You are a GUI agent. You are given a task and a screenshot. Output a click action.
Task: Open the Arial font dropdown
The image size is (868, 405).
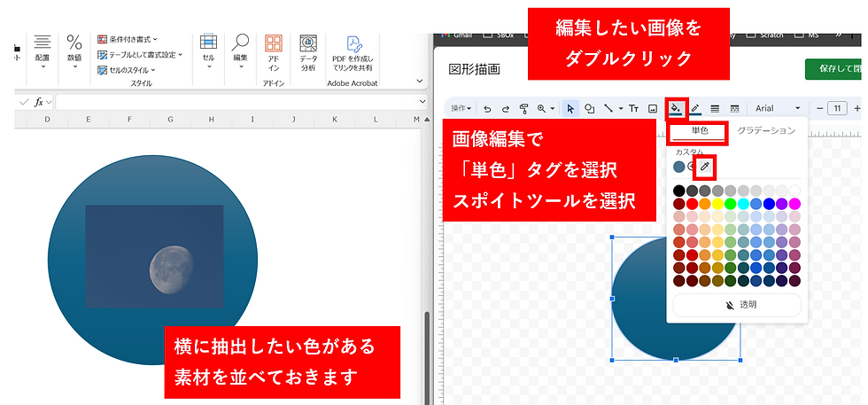779,109
